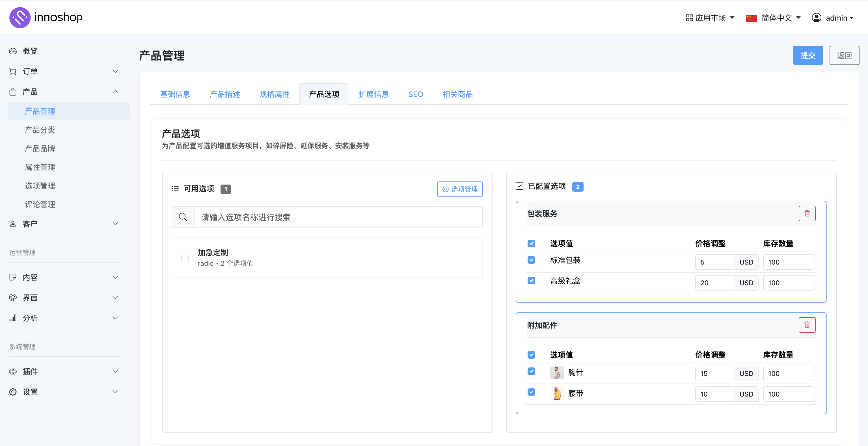Delete the 附加配件 option with trash icon
The width and height of the screenshot is (868, 446).
pos(807,325)
